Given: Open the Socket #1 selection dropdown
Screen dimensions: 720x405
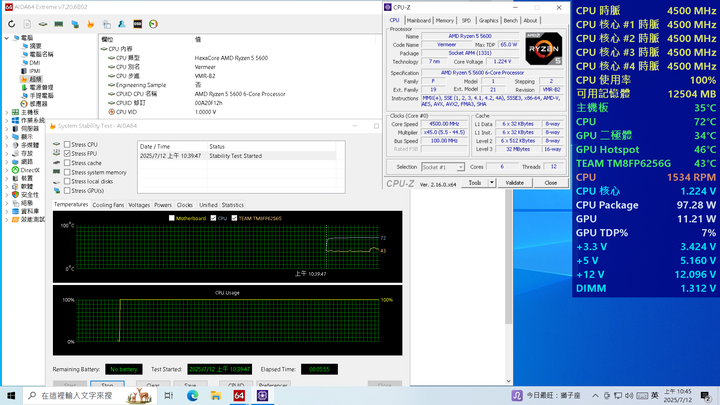Looking at the screenshot, I should click(443, 167).
